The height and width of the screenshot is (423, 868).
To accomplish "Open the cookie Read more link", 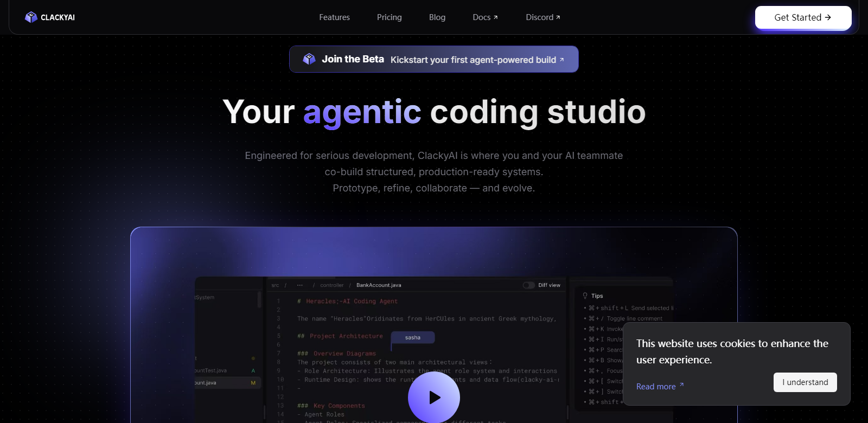I will pyautogui.click(x=660, y=386).
